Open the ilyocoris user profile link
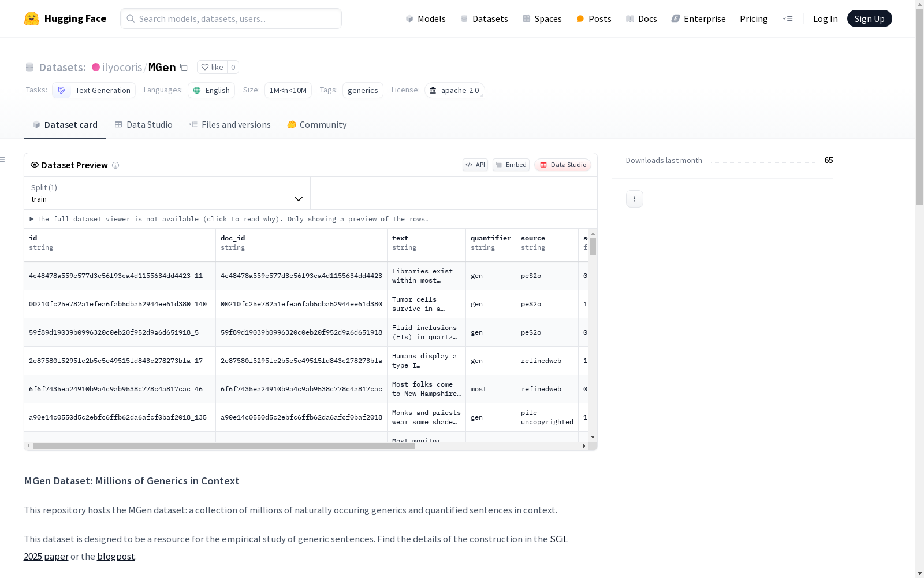The image size is (924, 578). point(122,67)
